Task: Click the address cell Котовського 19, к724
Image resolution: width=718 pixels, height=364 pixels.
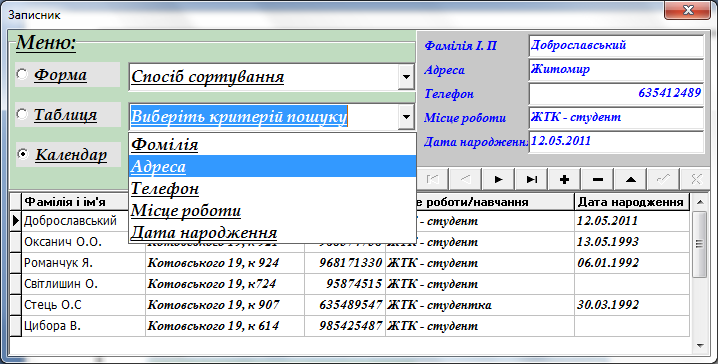Action: coord(225,284)
